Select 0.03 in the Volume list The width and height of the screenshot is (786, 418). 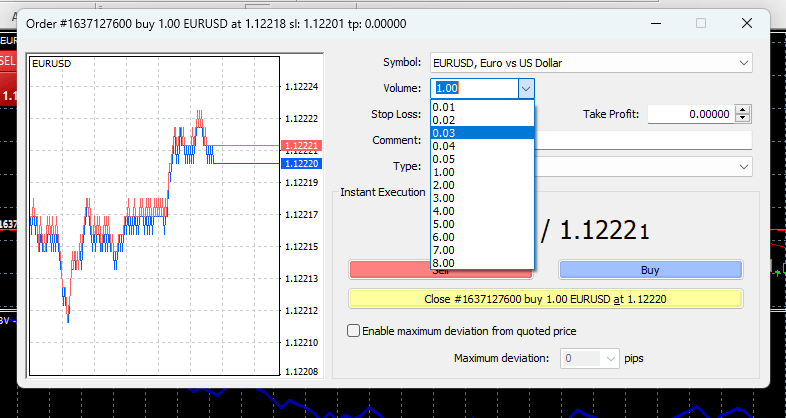(482, 133)
